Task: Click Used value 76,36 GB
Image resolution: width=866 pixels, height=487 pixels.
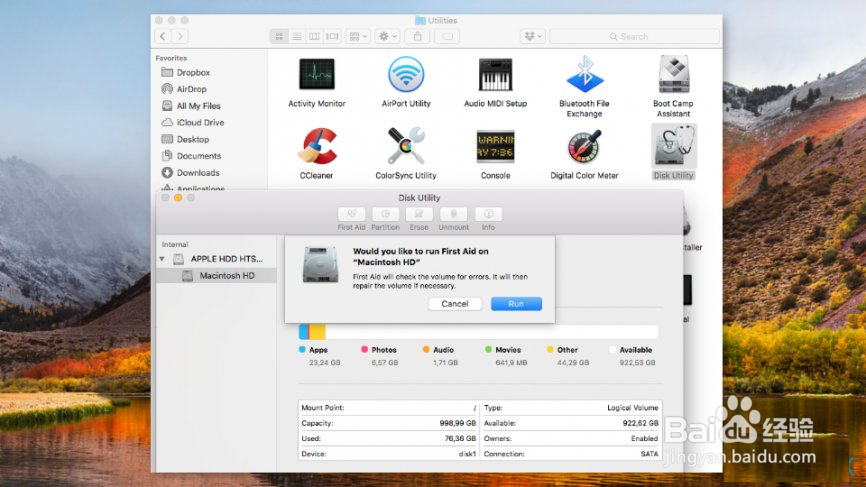Action: point(460,438)
